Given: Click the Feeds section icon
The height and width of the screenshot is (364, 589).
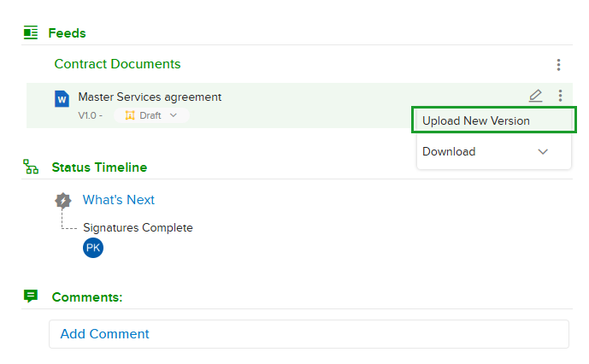Looking at the screenshot, I should point(31,32).
